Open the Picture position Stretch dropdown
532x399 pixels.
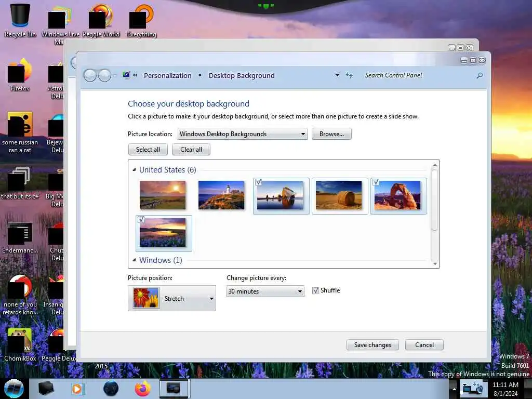[x=171, y=299]
